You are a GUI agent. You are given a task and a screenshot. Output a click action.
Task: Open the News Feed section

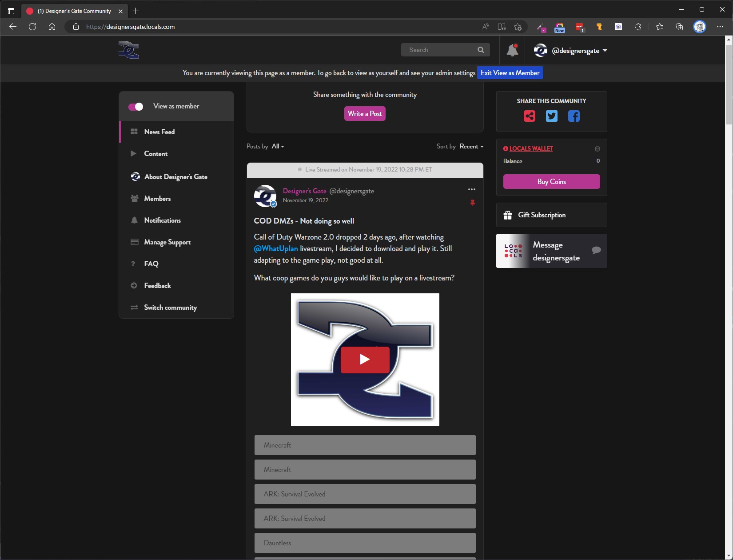(x=176, y=132)
